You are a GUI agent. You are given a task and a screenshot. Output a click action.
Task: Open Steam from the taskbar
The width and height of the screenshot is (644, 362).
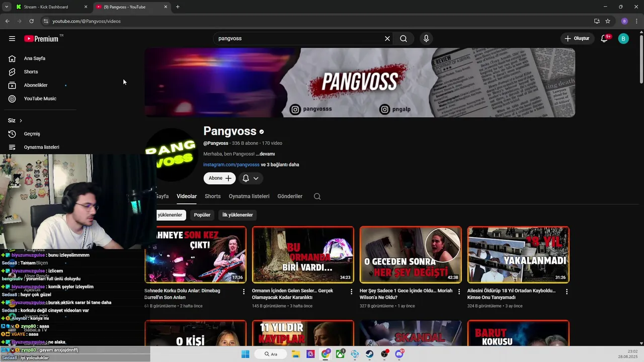(x=370, y=354)
